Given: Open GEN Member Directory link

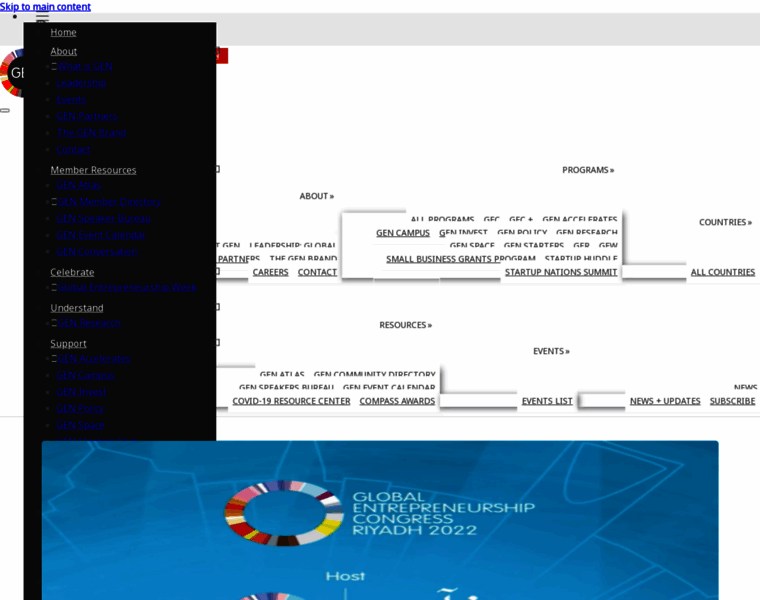Looking at the screenshot, I should 109,202.
